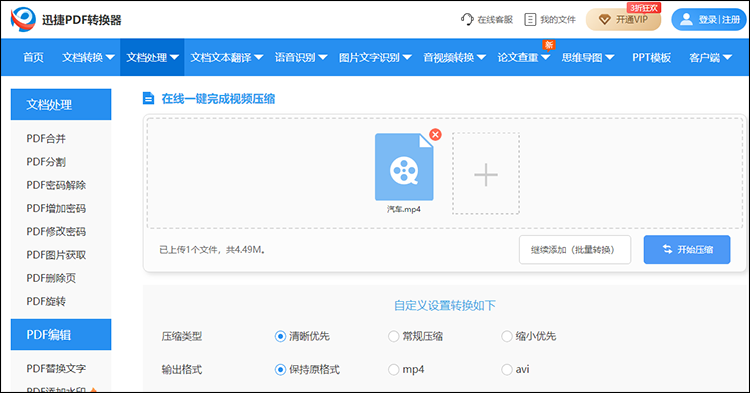Go to 首页 in the navigation bar
Screen dimensions: 750x393
(x=33, y=57)
